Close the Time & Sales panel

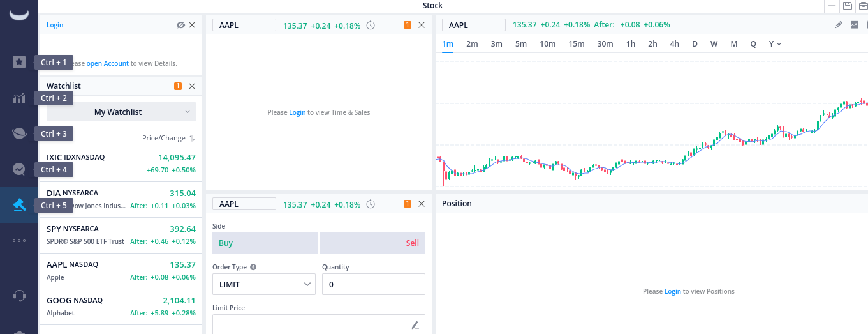(x=421, y=25)
